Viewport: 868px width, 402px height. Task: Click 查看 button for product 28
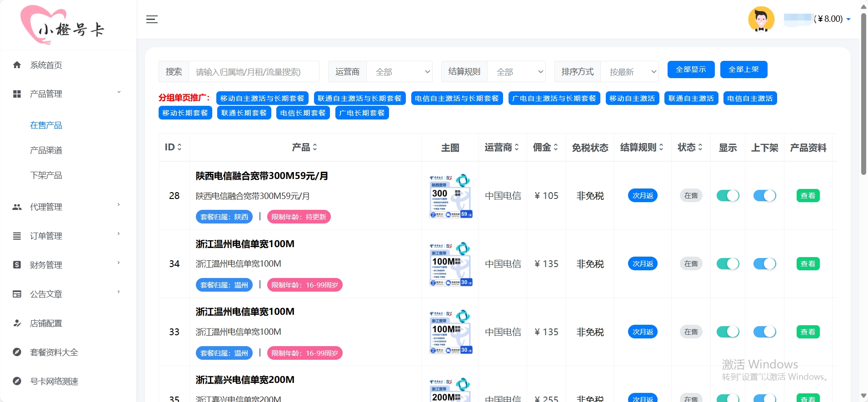coord(808,196)
